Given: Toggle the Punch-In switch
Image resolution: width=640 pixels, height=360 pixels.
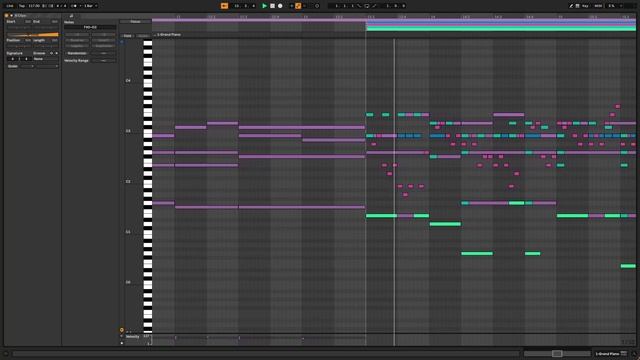Looking at the screenshot, I should click(359, 6).
